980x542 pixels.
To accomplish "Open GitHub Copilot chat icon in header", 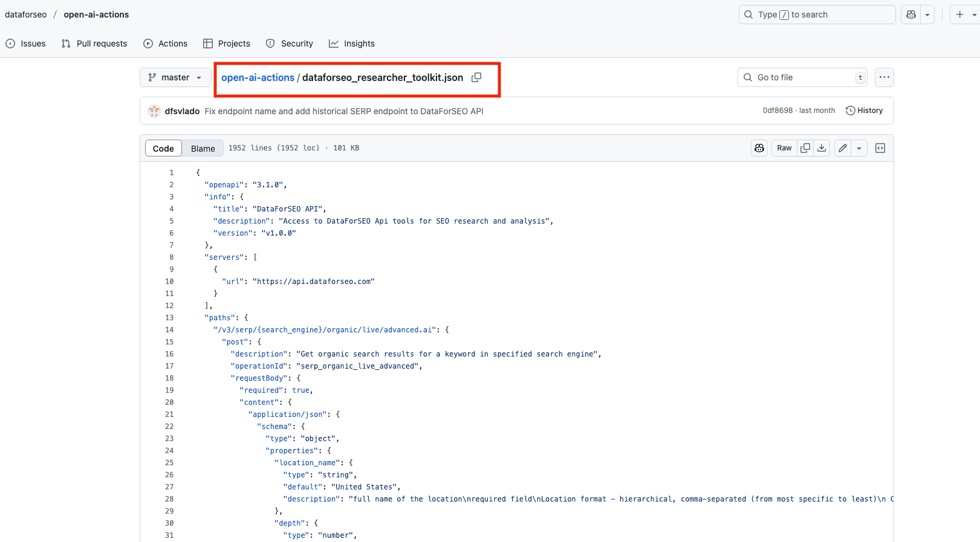I will click(911, 15).
